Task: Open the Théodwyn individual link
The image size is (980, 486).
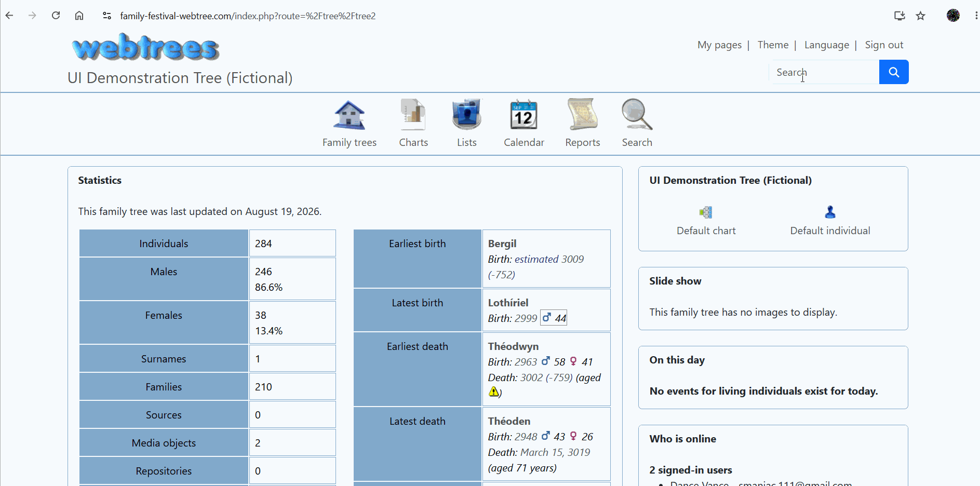Action: click(x=513, y=346)
